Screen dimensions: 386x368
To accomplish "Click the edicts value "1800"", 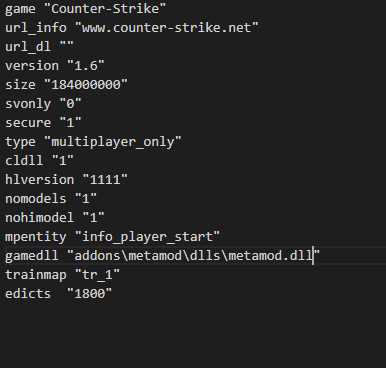I will (89, 294).
